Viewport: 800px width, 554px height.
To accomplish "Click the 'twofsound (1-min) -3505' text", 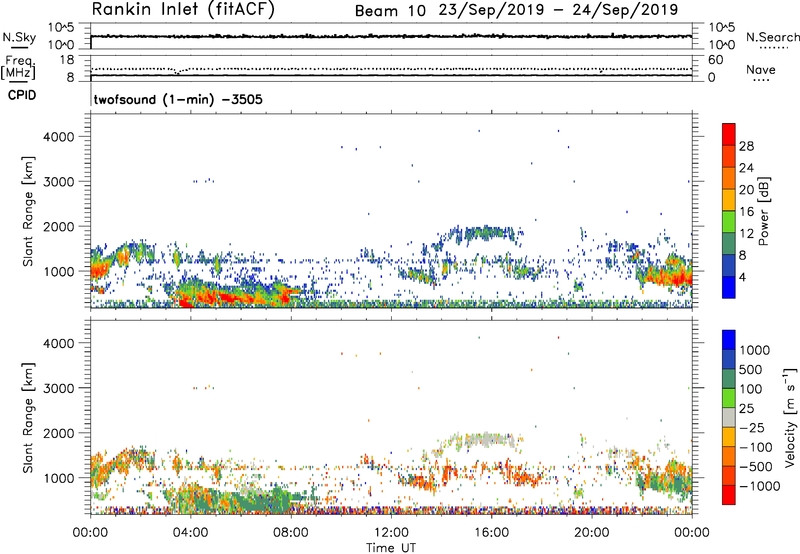I will (178, 99).
